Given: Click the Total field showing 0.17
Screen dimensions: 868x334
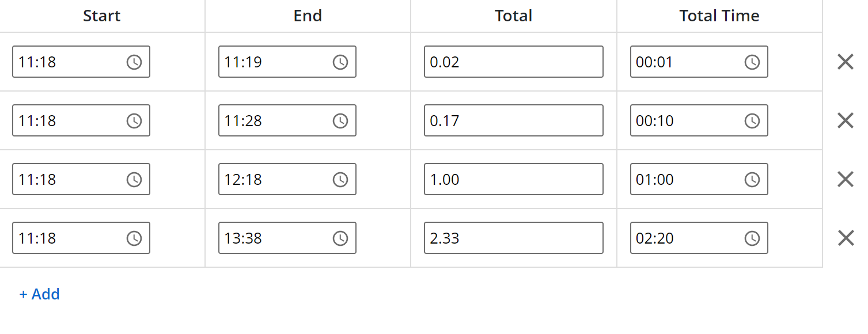Looking at the screenshot, I should pyautogui.click(x=513, y=121).
